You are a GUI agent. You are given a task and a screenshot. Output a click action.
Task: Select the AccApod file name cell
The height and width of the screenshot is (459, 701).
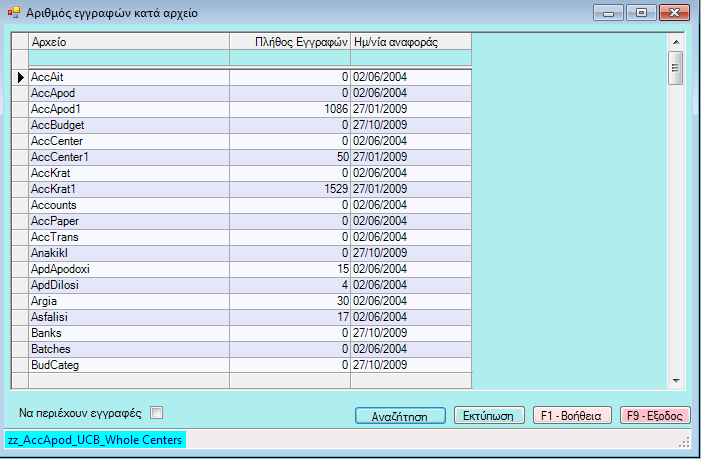click(x=129, y=93)
